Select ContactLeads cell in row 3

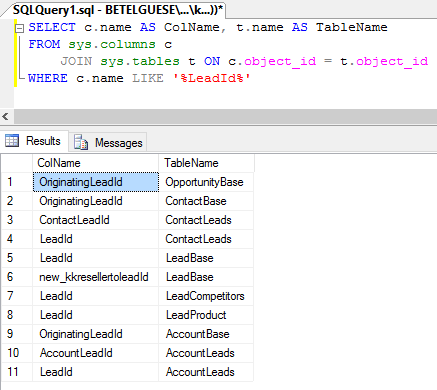click(206, 220)
